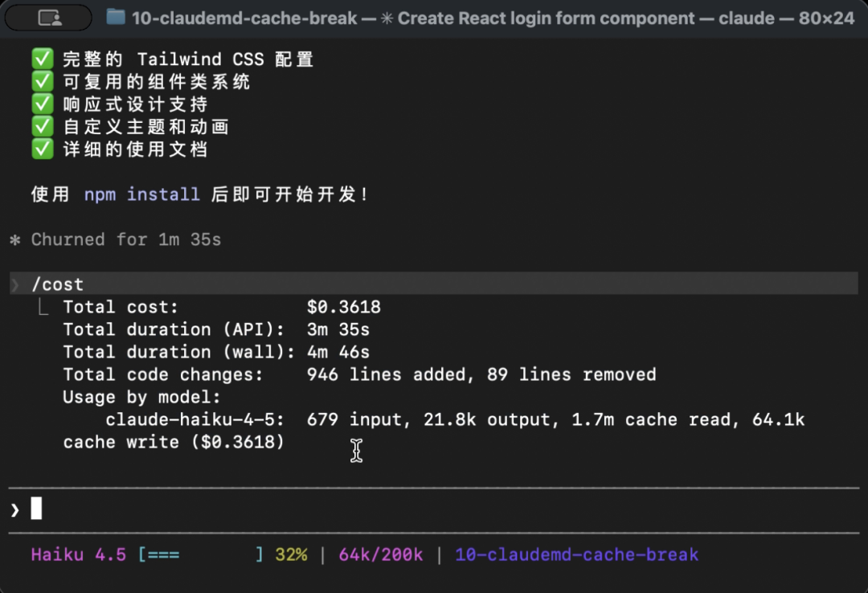Click the window title text 10-claudemd-cache-break
868x593 pixels.
tap(244, 18)
